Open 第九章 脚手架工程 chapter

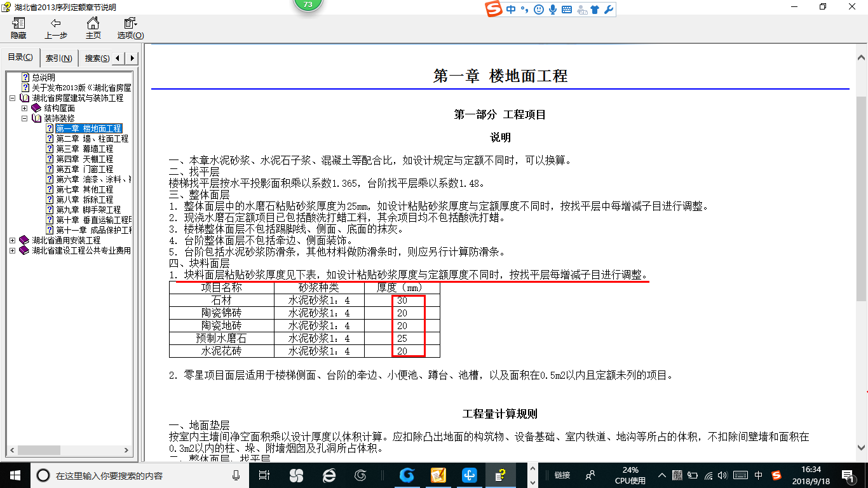tap(88, 210)
